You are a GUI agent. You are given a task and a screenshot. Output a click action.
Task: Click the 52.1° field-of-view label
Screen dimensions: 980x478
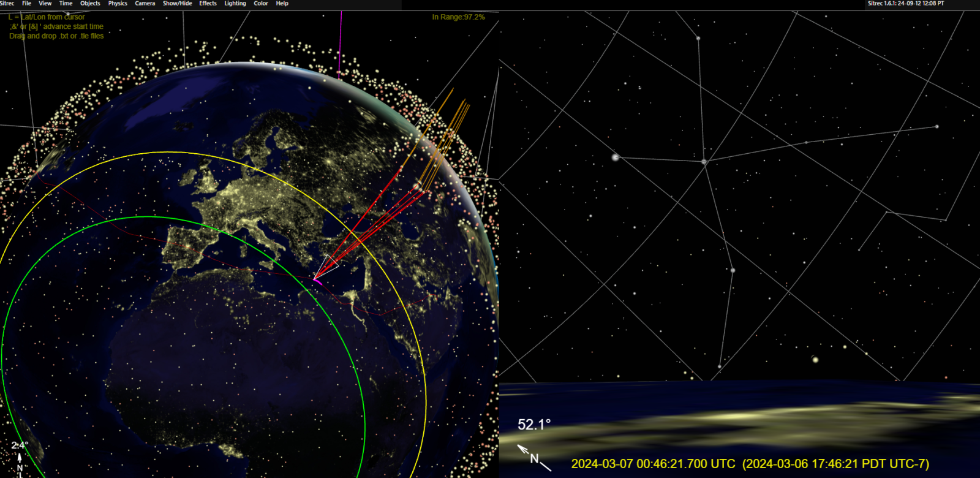coord(534,425)
